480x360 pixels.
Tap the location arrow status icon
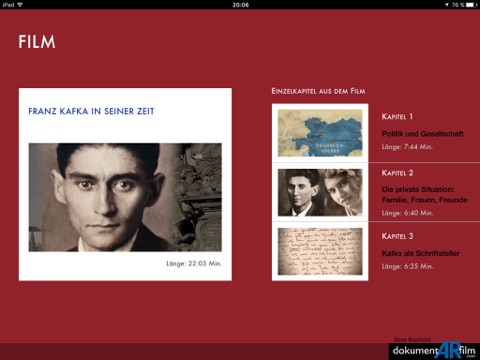pos(447,5)
